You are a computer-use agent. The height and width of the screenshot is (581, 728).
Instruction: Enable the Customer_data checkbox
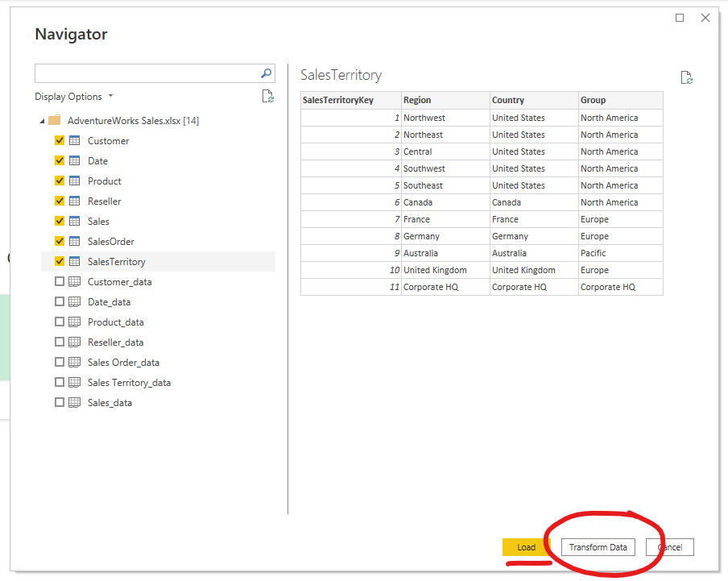tap(60, 282)
